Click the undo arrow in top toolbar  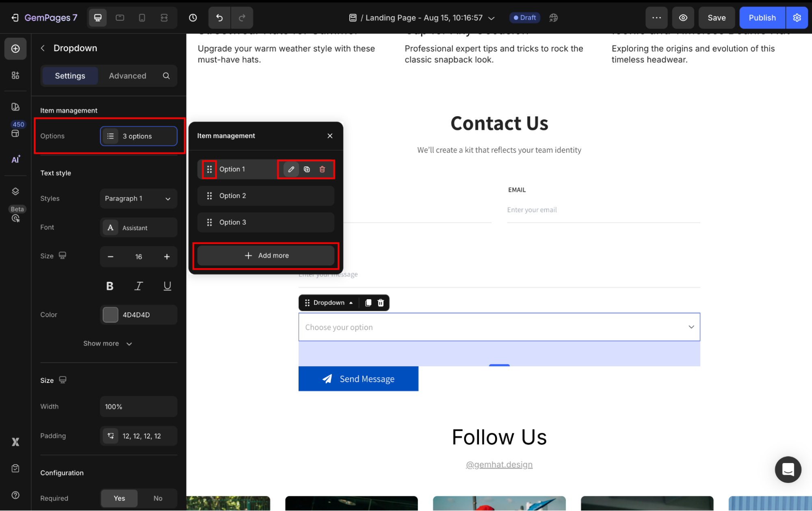coord(219,17)
